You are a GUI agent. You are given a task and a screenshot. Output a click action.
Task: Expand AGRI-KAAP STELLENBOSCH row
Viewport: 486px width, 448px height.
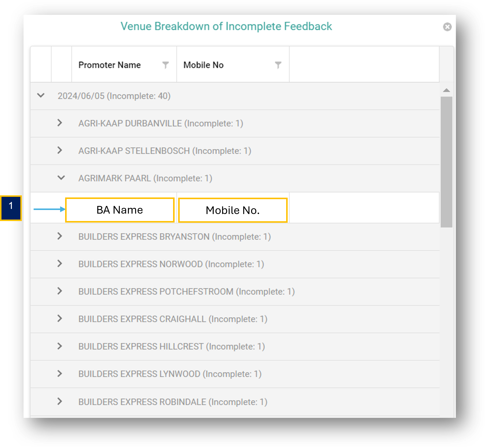pyautogui.click(x=60, y=150)
